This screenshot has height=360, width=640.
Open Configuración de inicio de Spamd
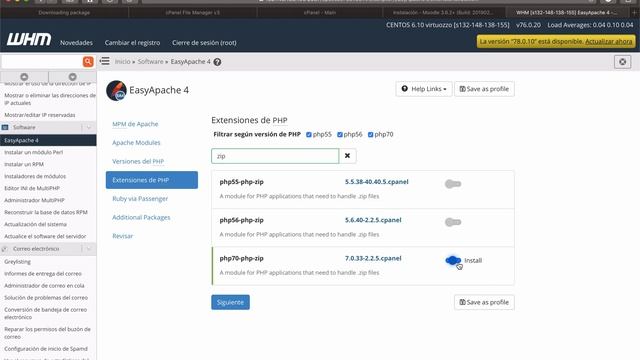tap(46, 349)
